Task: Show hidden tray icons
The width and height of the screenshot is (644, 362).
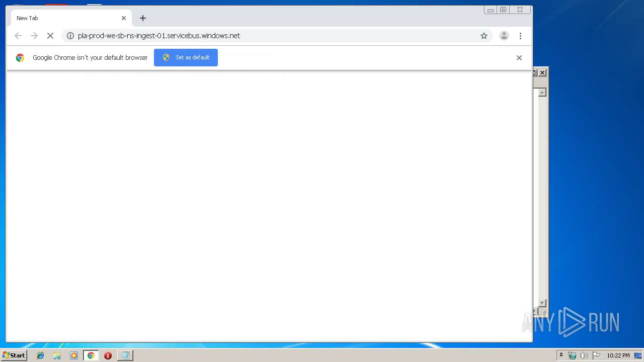Action: pyautogui.click(x=561, y=355)
